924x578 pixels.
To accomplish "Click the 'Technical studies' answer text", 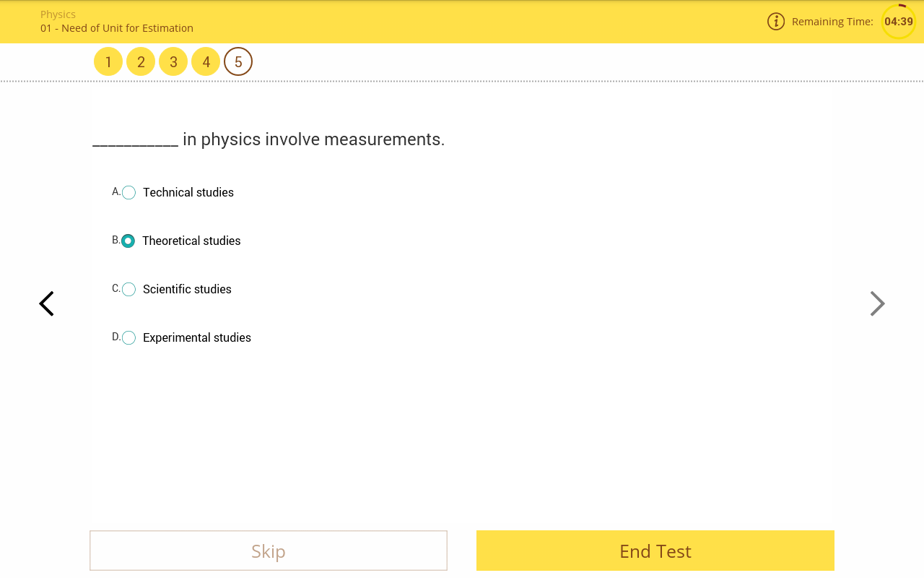I will coord(188,192).
